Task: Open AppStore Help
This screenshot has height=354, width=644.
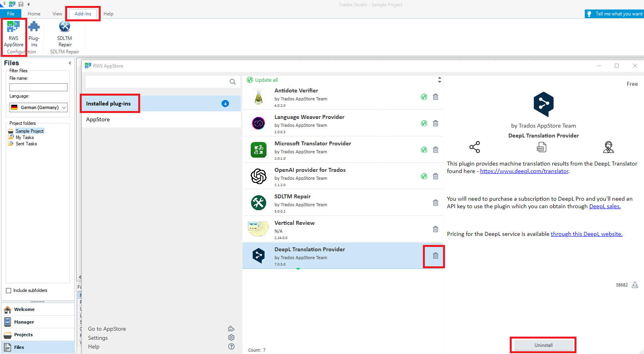Action: [x=94, y=346]
